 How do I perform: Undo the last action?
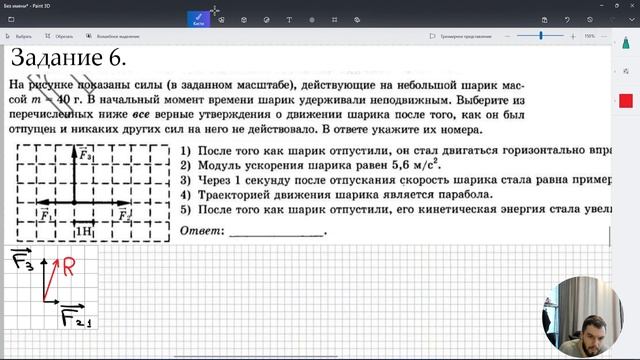567,20
